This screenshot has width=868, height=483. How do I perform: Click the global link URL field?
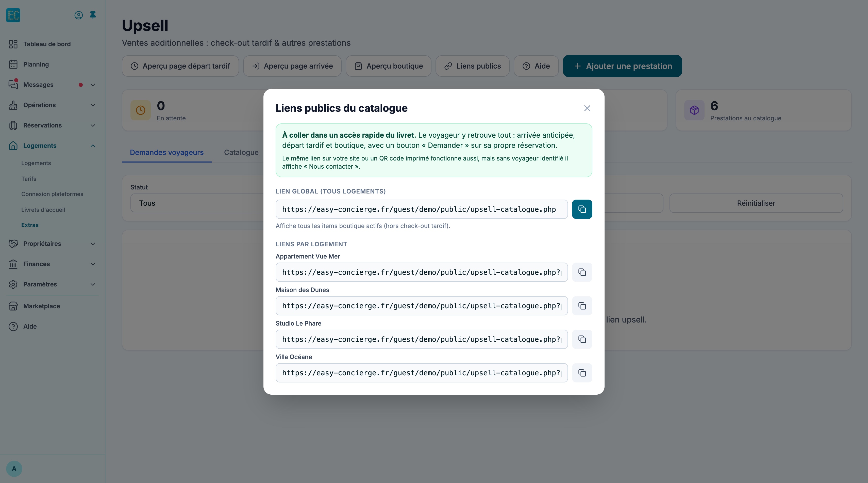coord(422,209)
